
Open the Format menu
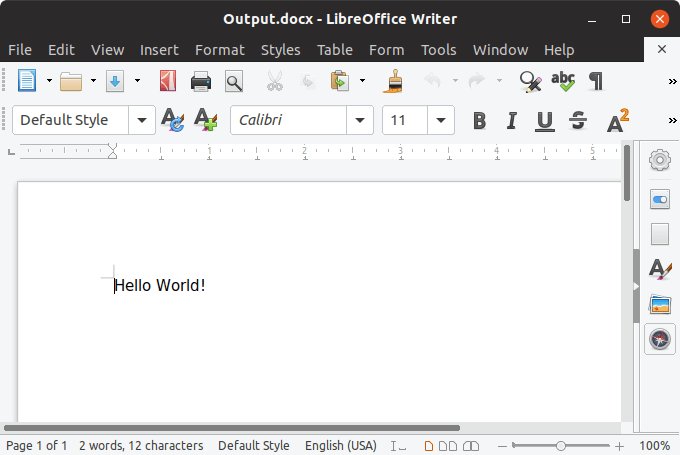(219, 50)
